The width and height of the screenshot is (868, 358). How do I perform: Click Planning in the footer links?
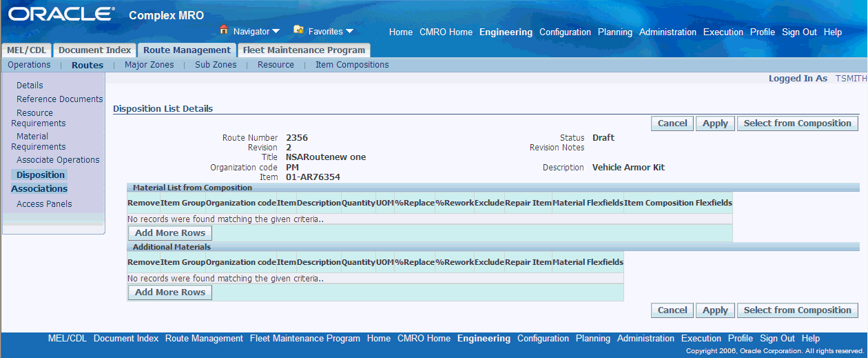pyautogui.click(x=593, y=339)
